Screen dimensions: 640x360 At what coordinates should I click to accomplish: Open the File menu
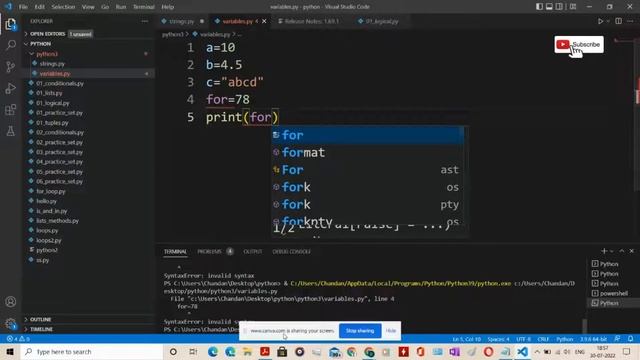(23, 7)
